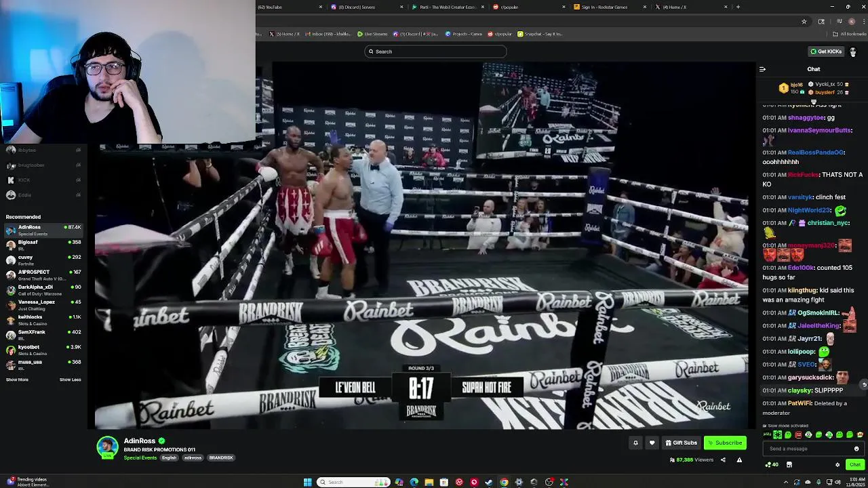Open Snapchat bookmark in bookmarks bar
868x488 pixels.
540,34
